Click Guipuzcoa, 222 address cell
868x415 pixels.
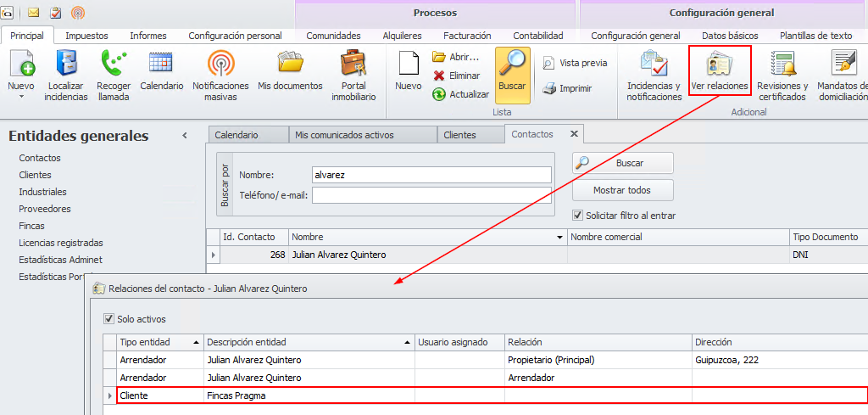[x=781, y=360]
